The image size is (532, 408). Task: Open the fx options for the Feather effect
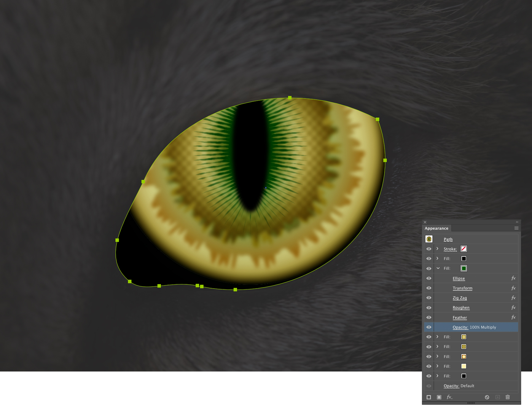[x=514, y=317]
